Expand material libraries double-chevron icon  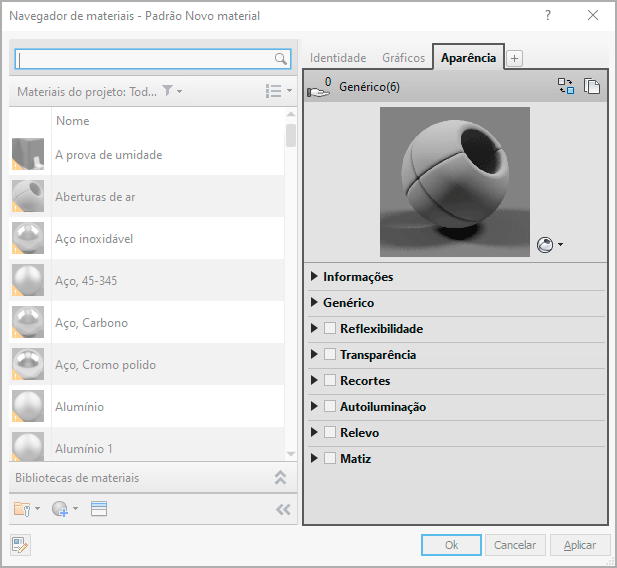(280, 477)
